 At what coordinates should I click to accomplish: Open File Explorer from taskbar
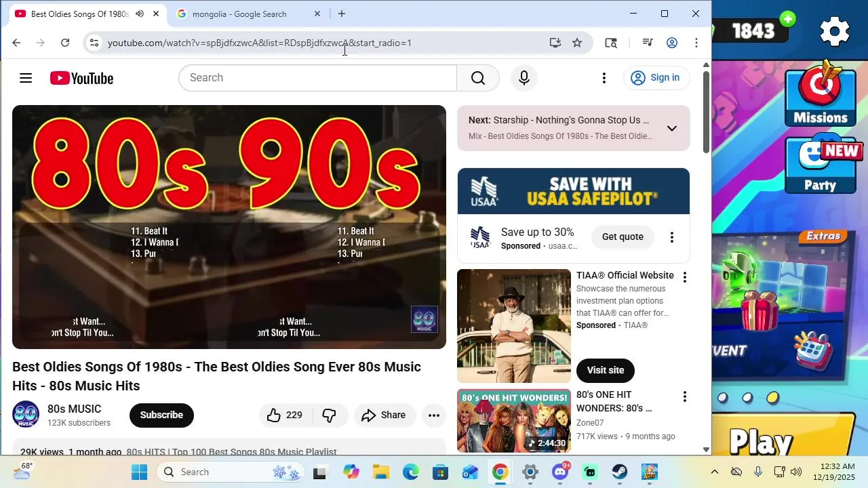click(380, 472)
